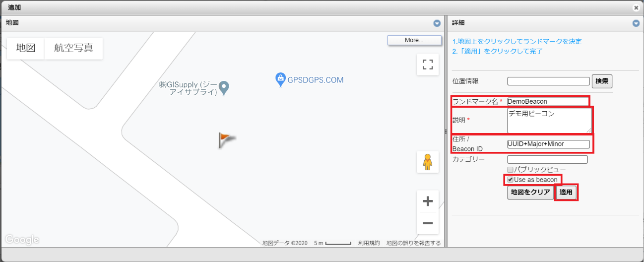The height and width of the screenshot is (262, 644).
Task: Focus the 説明 text area
Action: (x=549, y=121)
